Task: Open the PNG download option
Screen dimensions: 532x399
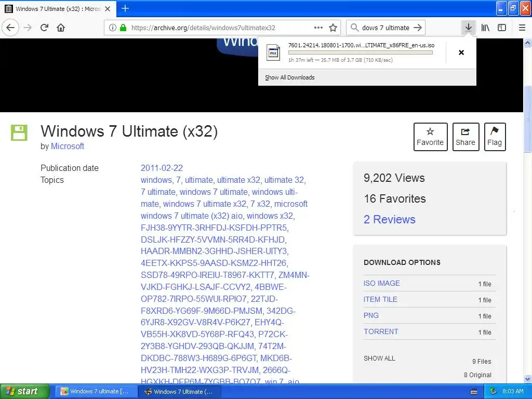Action: [371, 315]
